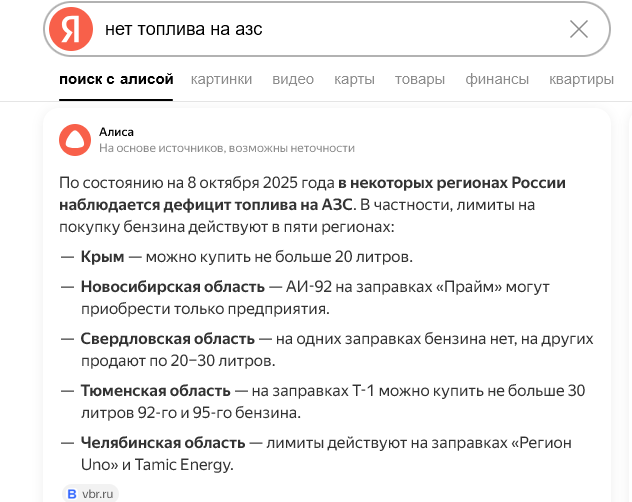632x502 pixels.
Task: Switch to the 'финансы' tab
Action: 497,79
